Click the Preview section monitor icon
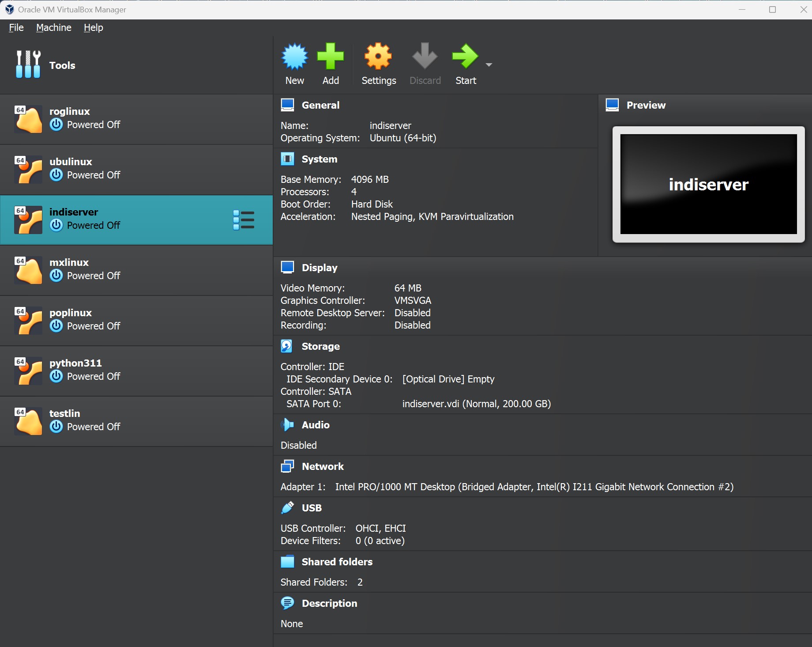Viewport: 812px width, 647px height. pos(612,105)
